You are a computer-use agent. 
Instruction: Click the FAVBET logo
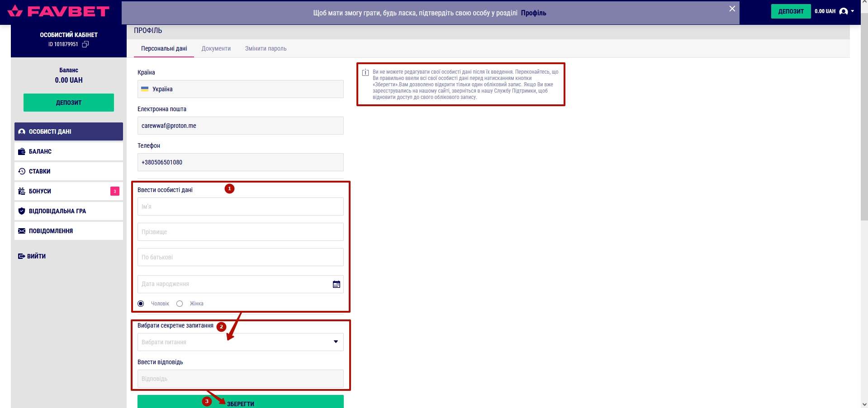pos(59,11)
